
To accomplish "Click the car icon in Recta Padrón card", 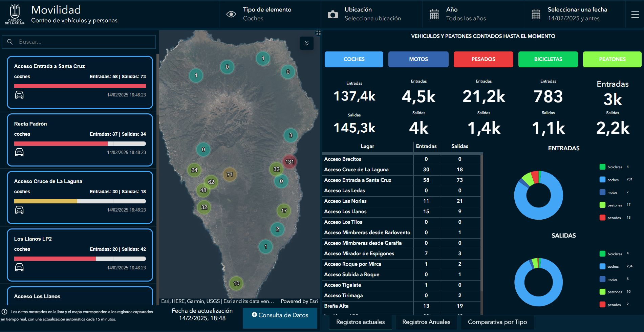I will click(19, 152).
